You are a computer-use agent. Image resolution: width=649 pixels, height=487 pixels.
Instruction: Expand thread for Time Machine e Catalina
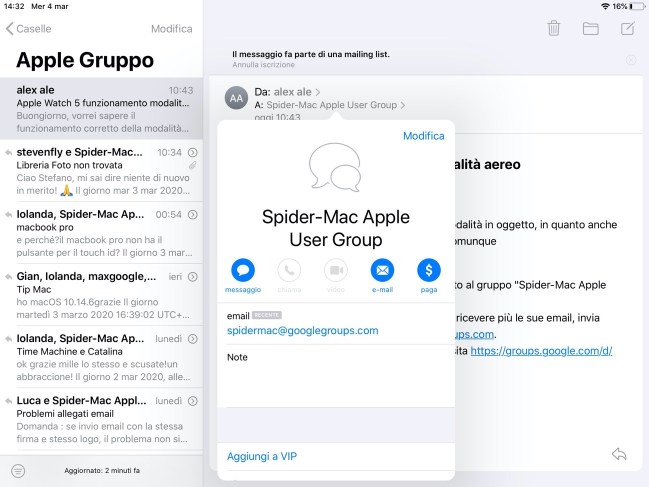[x=192, y=338]
